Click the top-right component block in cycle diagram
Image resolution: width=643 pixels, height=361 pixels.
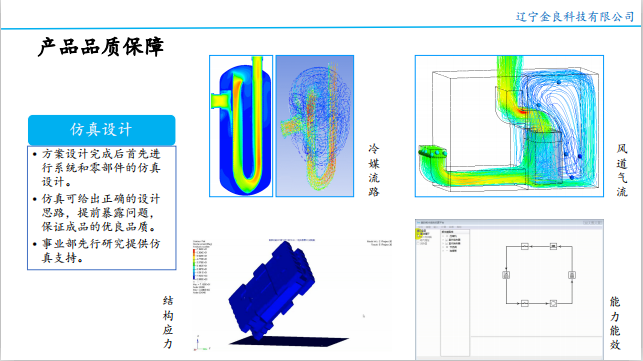[x=553, y=247]
